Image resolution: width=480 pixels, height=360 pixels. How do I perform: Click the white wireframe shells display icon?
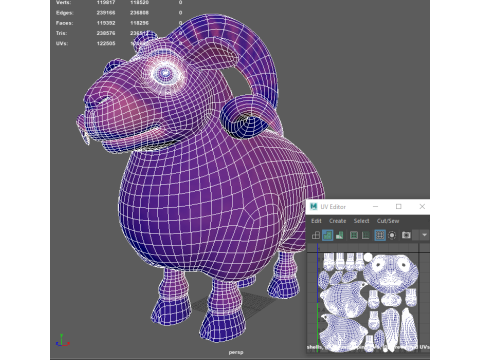click(316, 235)
